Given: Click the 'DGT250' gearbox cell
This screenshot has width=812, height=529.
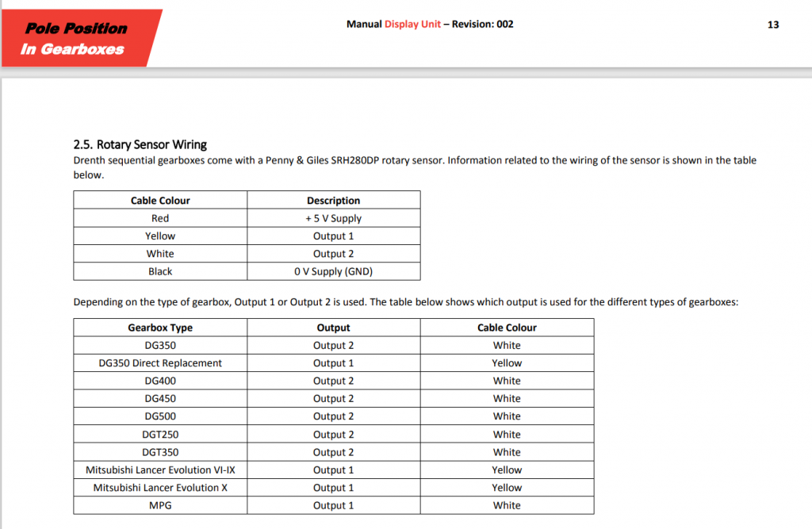Looking at the screenshot, I should click(x=160, y=434).
